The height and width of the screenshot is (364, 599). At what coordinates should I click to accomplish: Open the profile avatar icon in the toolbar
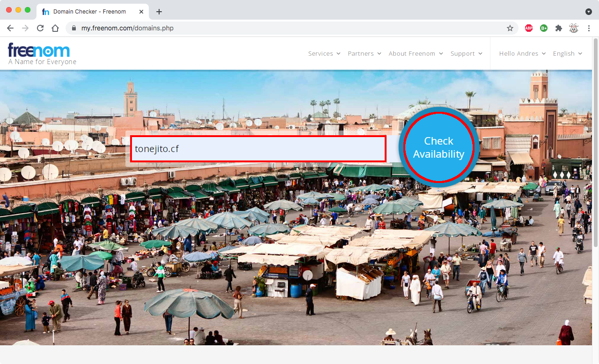573,28
